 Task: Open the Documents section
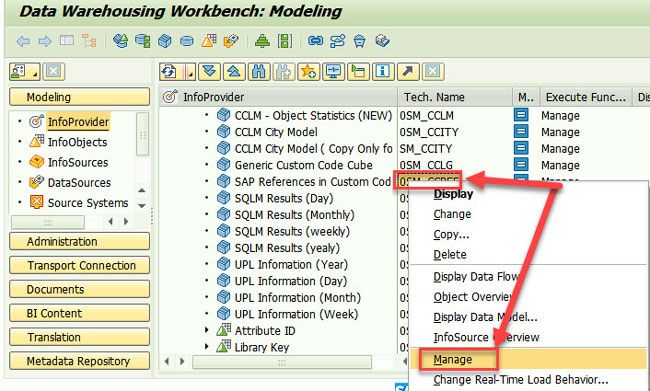pyautogui.click(x=79, y=289)
